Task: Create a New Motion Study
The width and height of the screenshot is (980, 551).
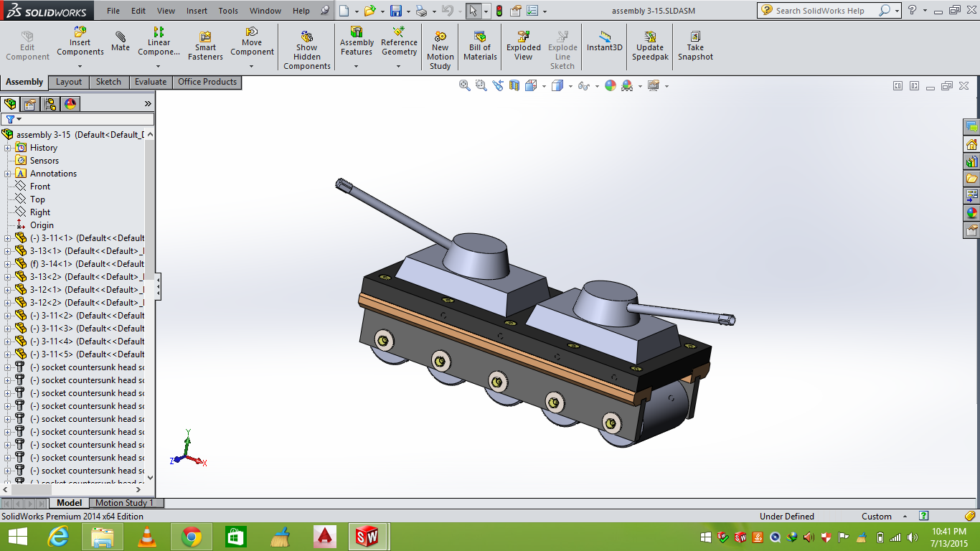Action: click(x=440, y=50)
